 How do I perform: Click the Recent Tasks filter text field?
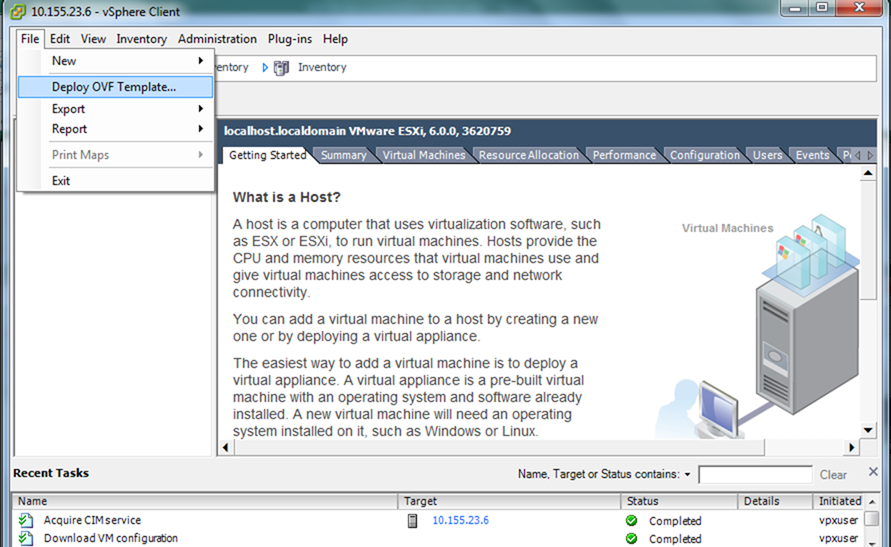click(755, 474)
